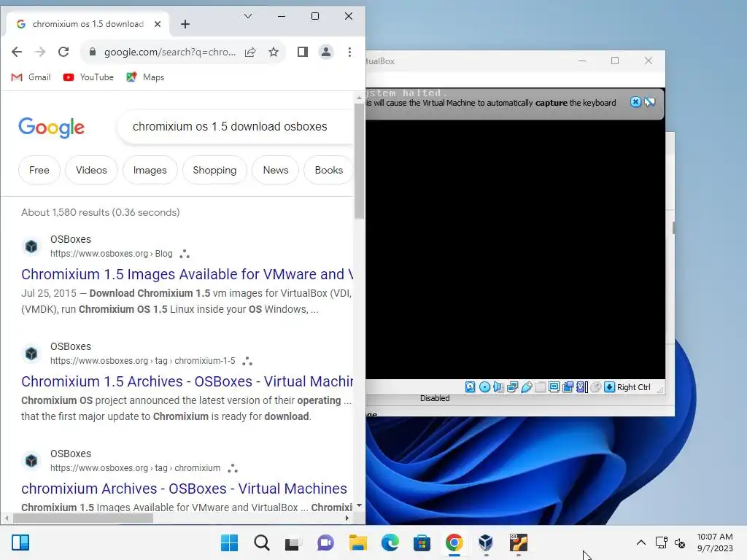Switch to Images results
Screen dimensions: 747x560
point(150,170)
